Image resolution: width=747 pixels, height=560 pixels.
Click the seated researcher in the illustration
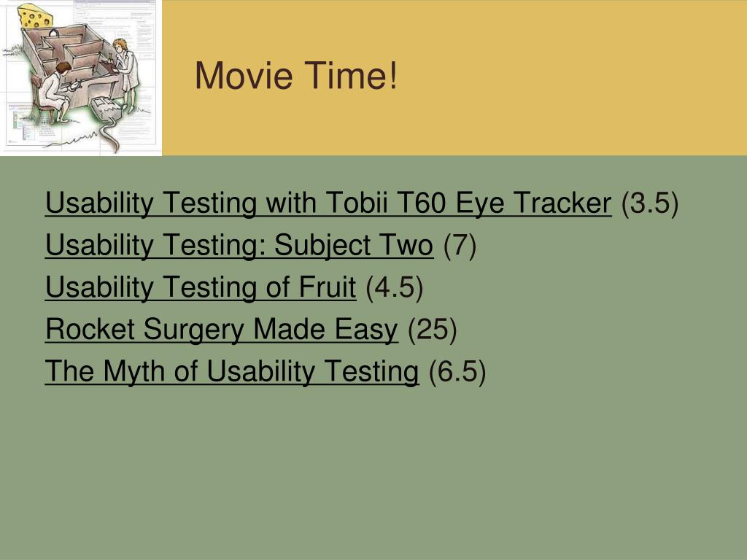point(55,93)
